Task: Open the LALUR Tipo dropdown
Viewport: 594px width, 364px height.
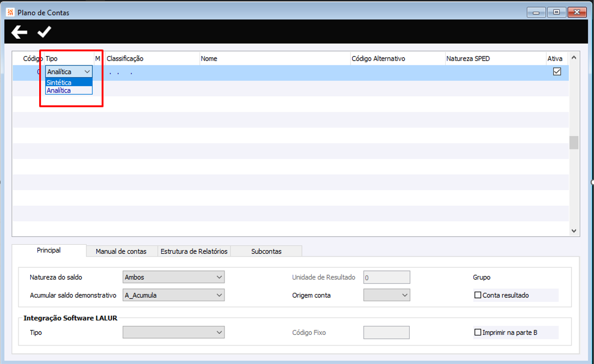Action: 174,332
